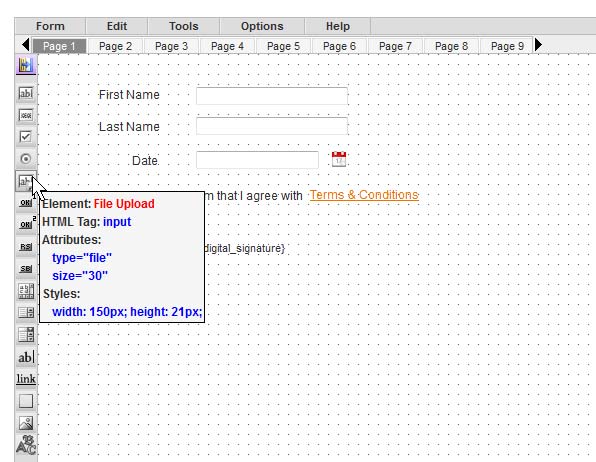The image size is (596, 462).
Task: Select the first OK button tool
Action: [26, 203]
